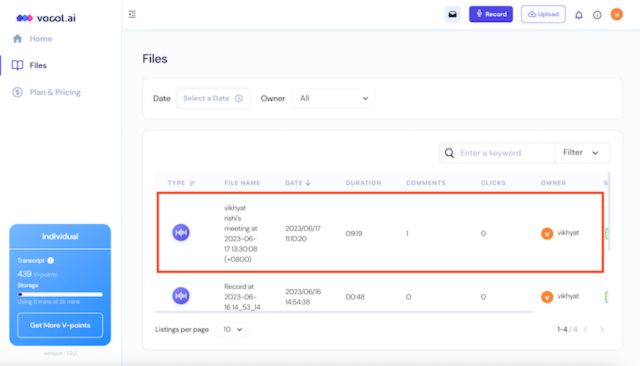Click duration 09:19
This screenshot has width=640, height=366.
[354, 233]
